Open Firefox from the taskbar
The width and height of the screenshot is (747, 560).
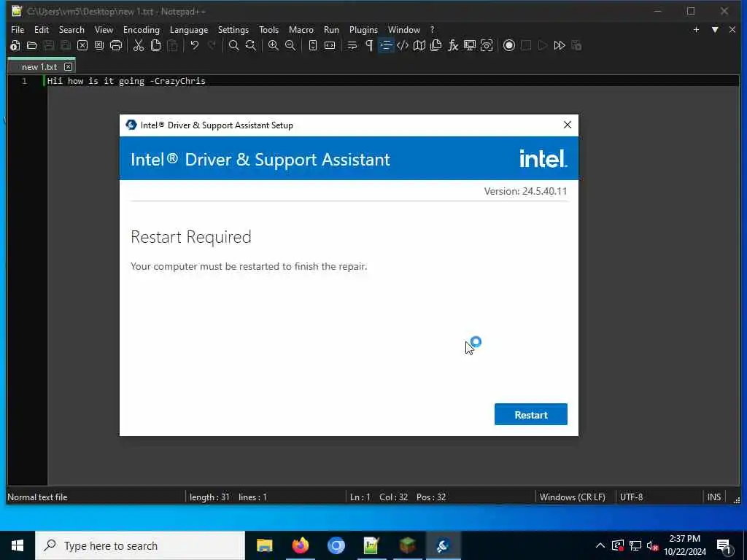300,545
